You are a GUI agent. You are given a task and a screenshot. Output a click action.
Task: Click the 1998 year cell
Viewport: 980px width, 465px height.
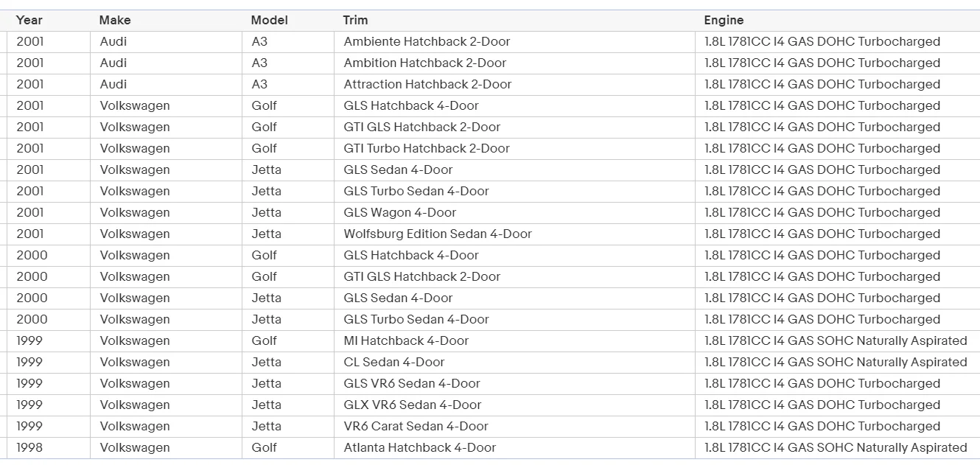31,448
